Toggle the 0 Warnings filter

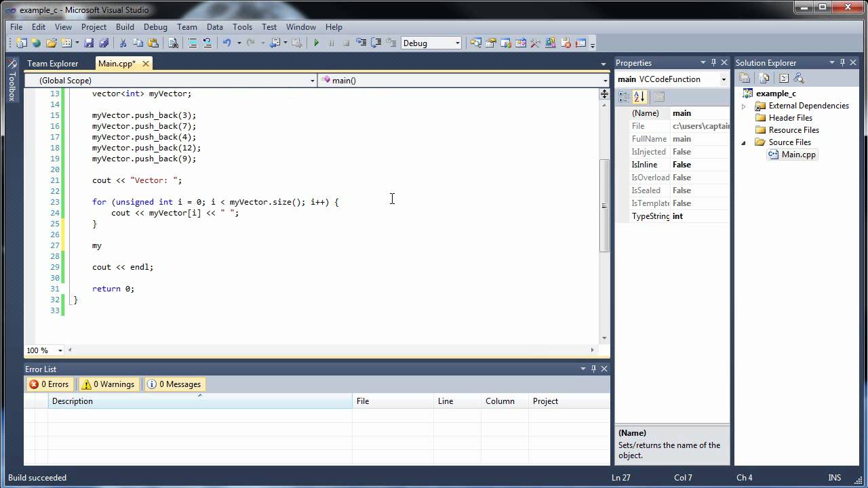[108, 384]
